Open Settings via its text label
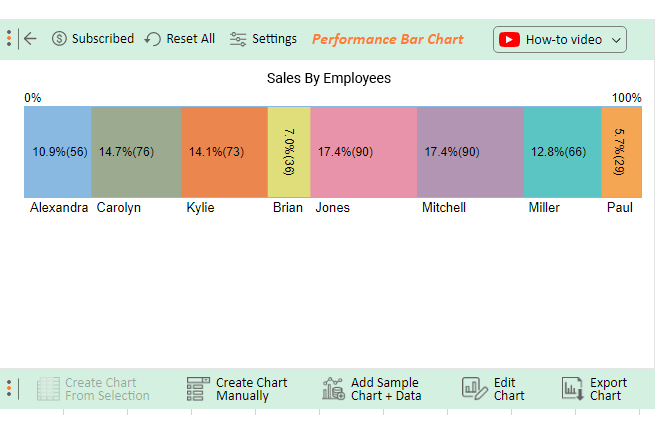The width and height of the screenshot is (655, 435). click(274, 39)
